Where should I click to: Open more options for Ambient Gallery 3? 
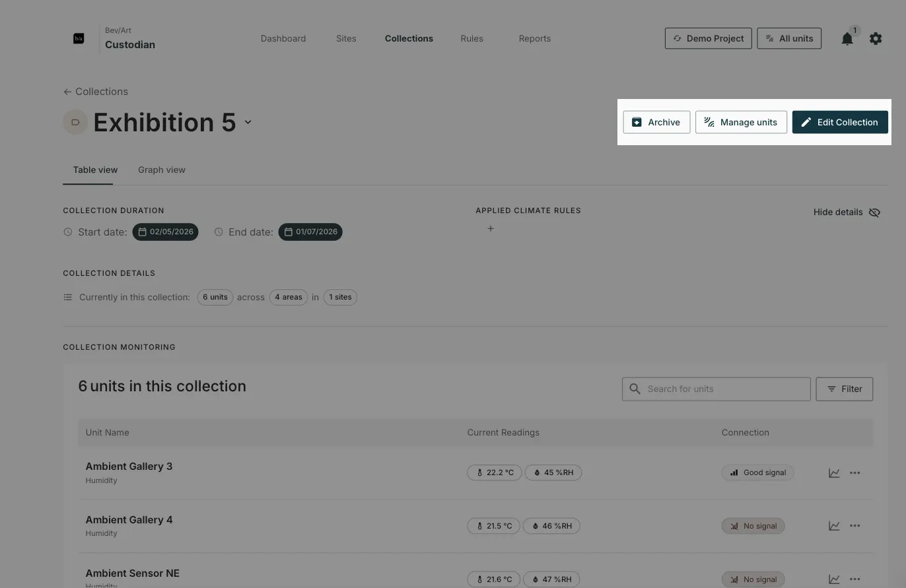coord(855,473)
